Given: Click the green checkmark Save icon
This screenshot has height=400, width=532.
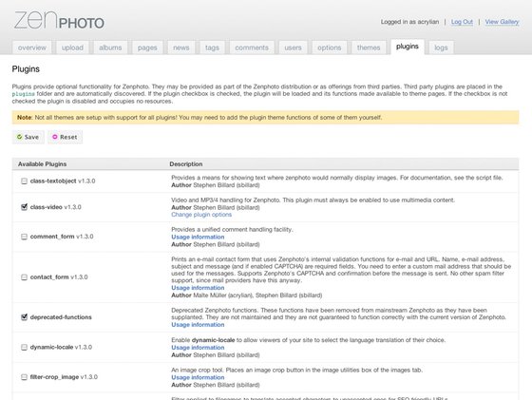Looking at the screenshot, I should [20, 137].
